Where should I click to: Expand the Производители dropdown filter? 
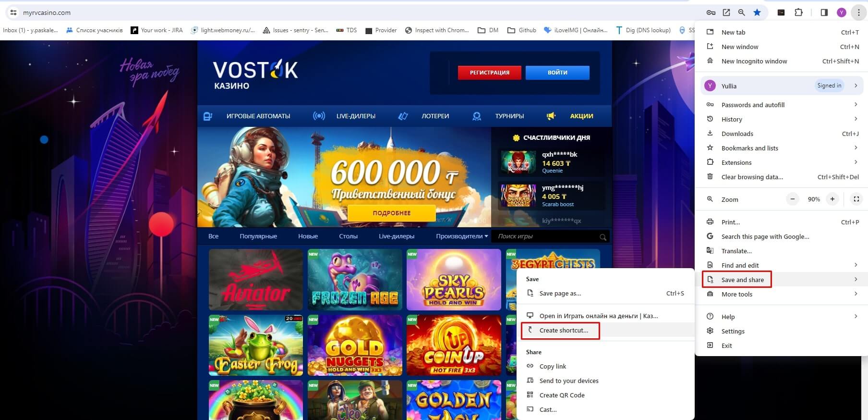462,236
